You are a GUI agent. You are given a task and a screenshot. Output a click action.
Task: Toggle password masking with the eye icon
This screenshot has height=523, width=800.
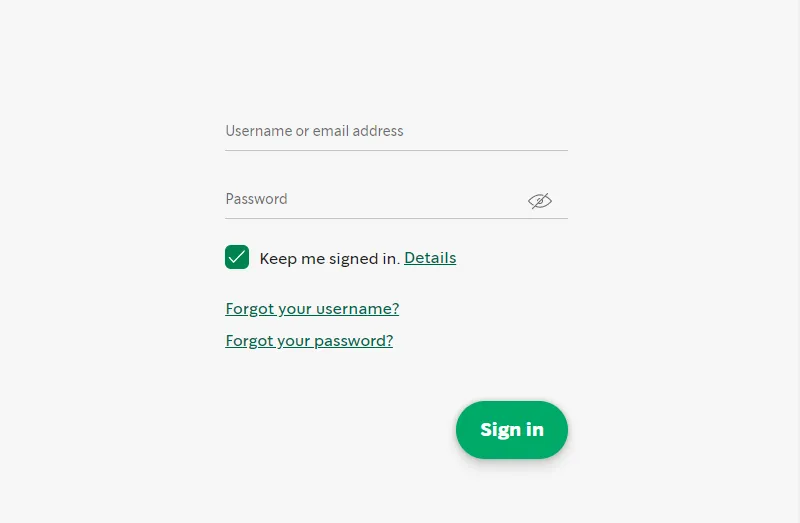(540, 201)
